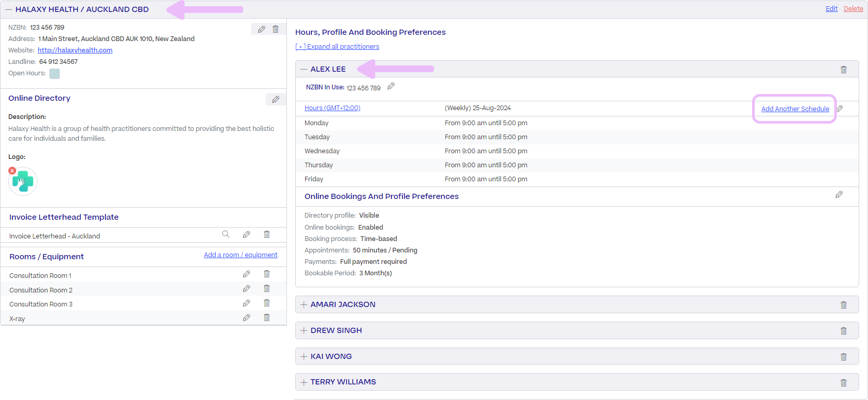
Task: Click the Landline number 64 912 34567
Action: pos(59,62)
